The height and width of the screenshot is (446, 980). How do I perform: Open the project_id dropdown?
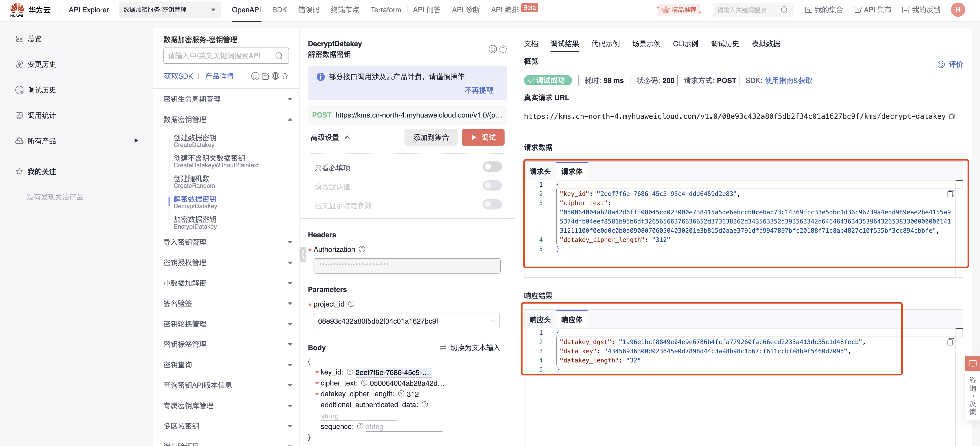406,321
